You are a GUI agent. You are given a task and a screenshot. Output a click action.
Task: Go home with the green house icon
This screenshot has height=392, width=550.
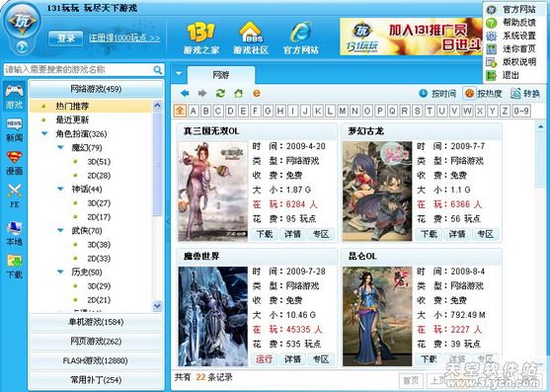pyautogui.click(x=239, y=93)
